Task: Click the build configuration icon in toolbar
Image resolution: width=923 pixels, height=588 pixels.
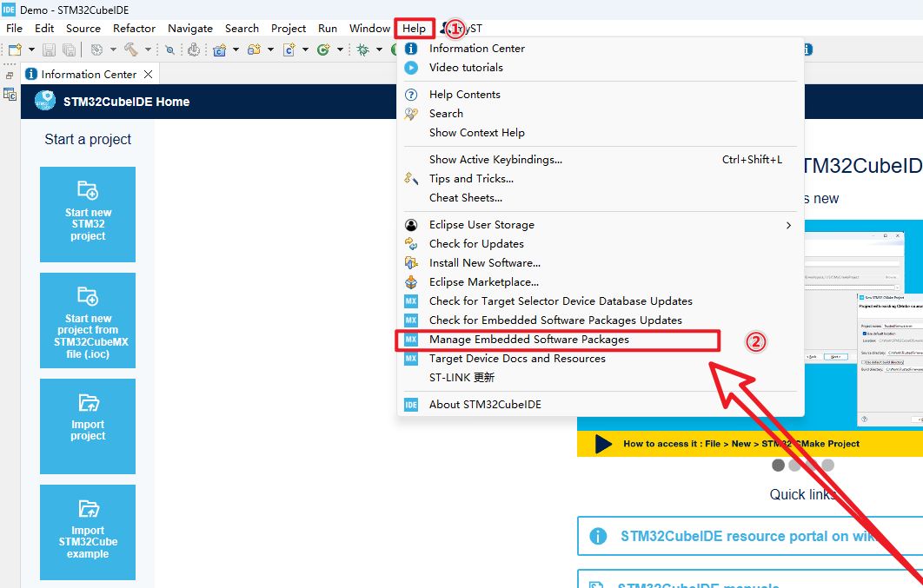Action: (96, 50)
